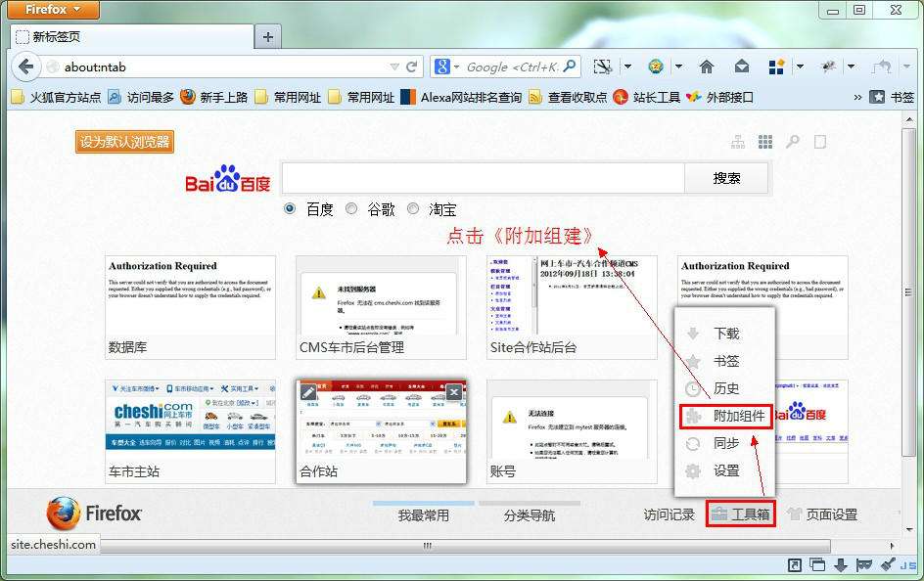Show more bookmarks with the » chevron
This screenshot has width=924, height=581.
(x=857, y=97)
